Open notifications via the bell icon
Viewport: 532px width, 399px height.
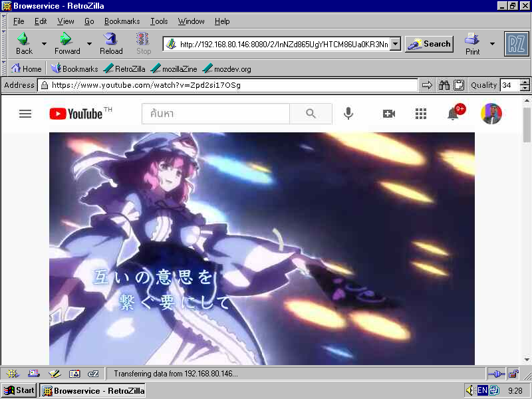tap(453, 114)
